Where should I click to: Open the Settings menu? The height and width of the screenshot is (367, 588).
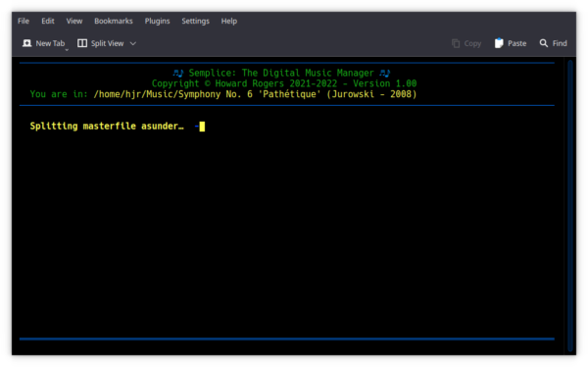[195, 21]
